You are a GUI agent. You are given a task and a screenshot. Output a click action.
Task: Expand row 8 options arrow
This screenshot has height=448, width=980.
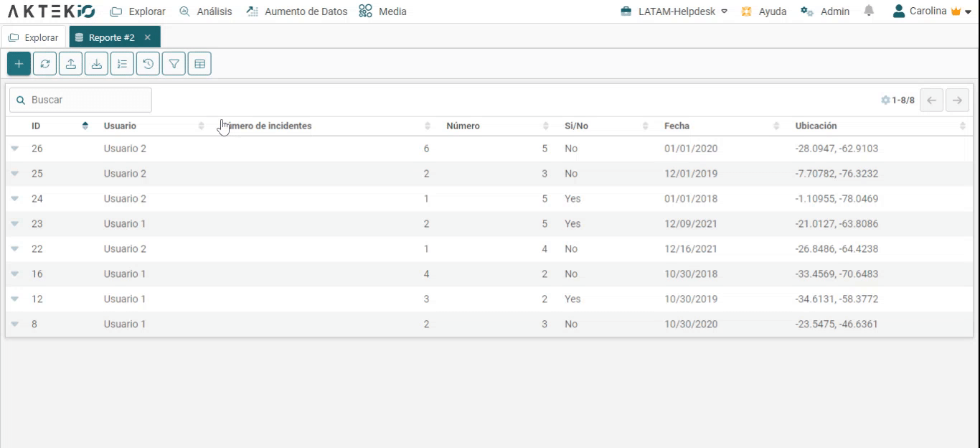tap(14, 325)
